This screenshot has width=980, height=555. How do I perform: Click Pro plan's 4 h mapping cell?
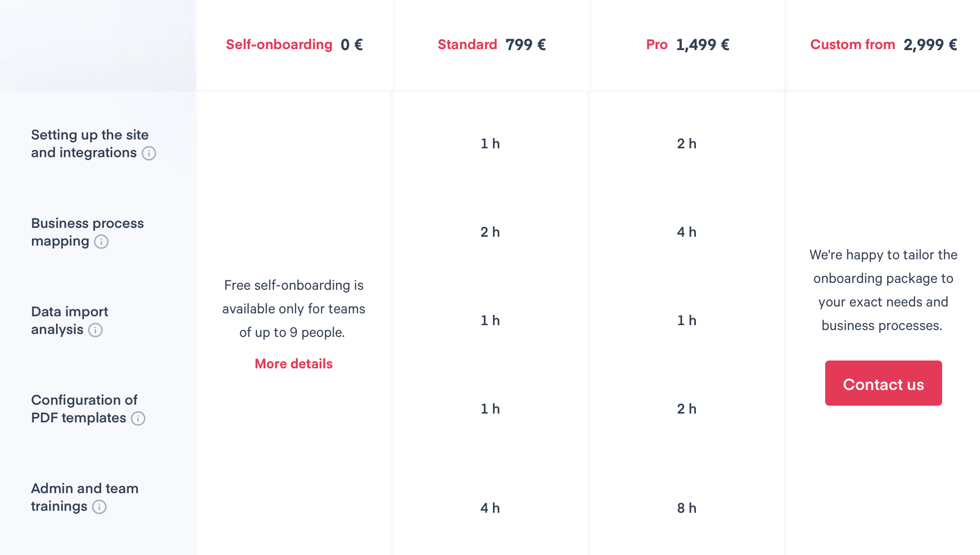click(x=687, y=232)
